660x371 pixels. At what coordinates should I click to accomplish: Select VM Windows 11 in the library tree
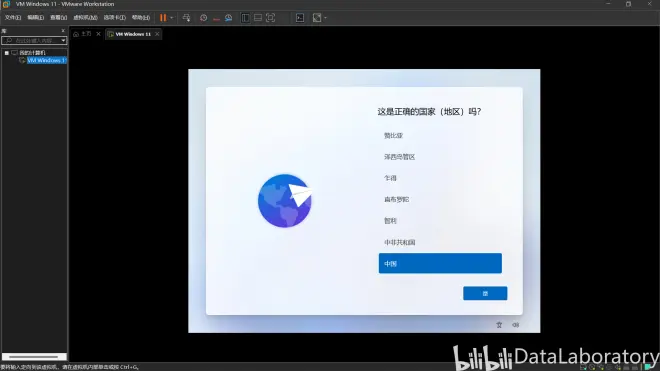point(46,60)
